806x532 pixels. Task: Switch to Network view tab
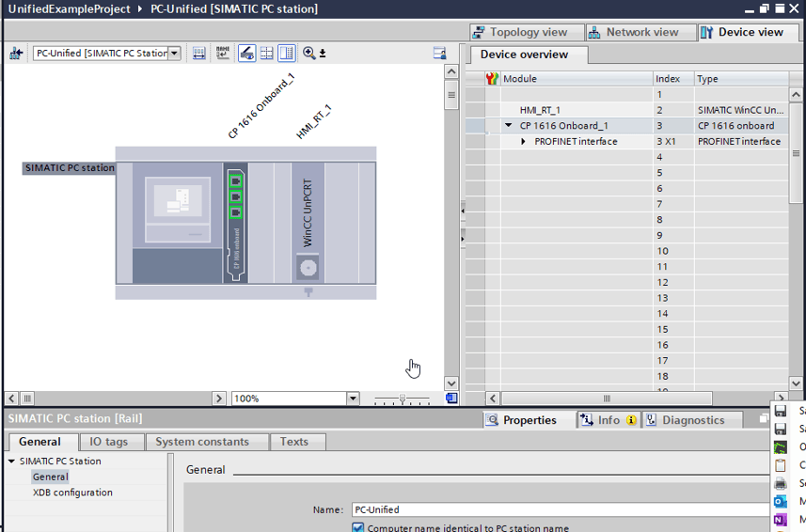coord(641,32)
